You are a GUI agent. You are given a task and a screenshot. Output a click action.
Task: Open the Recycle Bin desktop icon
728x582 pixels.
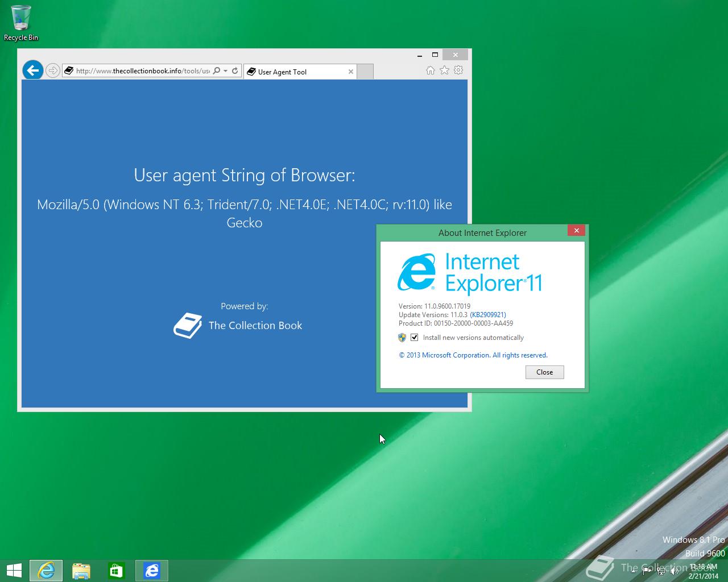click(21, 23)
